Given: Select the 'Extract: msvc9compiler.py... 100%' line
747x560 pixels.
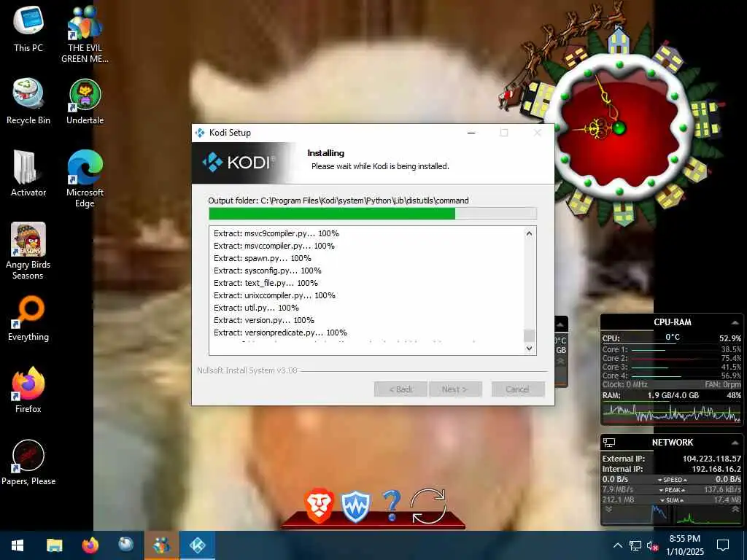Looking at the screenshot, I should pos(276,233).
